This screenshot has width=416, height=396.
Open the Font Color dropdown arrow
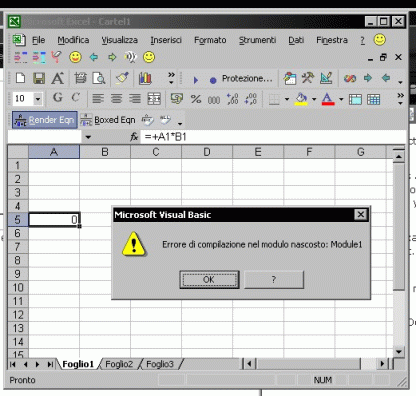341,99
